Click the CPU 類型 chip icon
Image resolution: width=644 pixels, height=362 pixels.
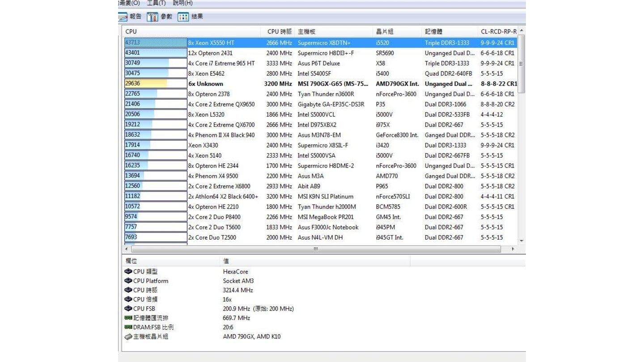click(x=128, y=271)
